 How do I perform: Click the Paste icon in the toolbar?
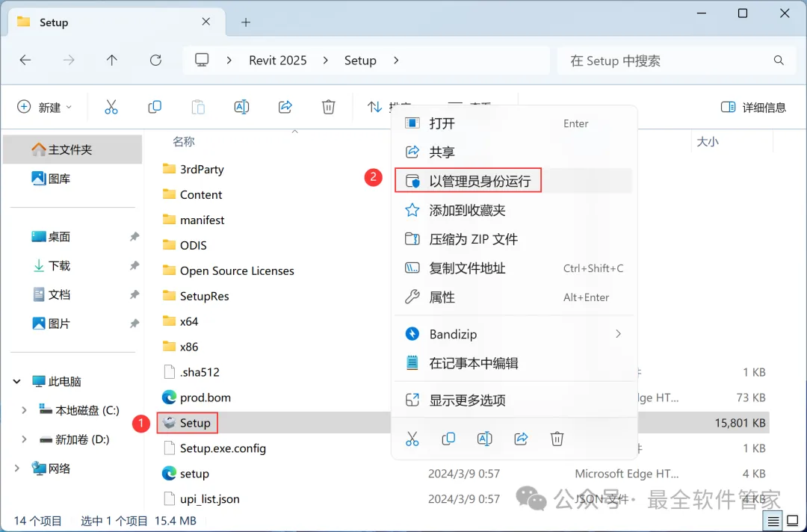[x=198, y=107]
